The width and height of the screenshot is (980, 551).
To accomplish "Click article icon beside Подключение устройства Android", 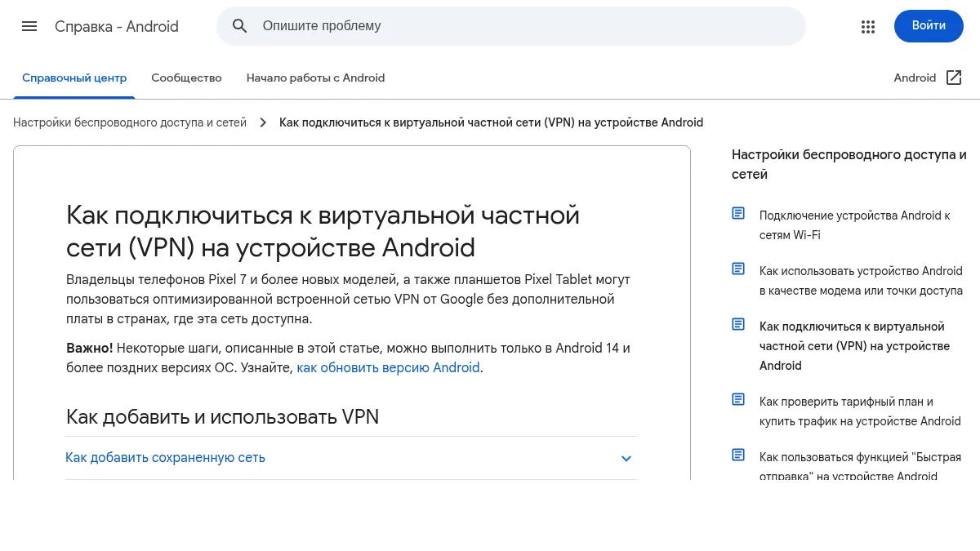I will (x=738, y=214).
